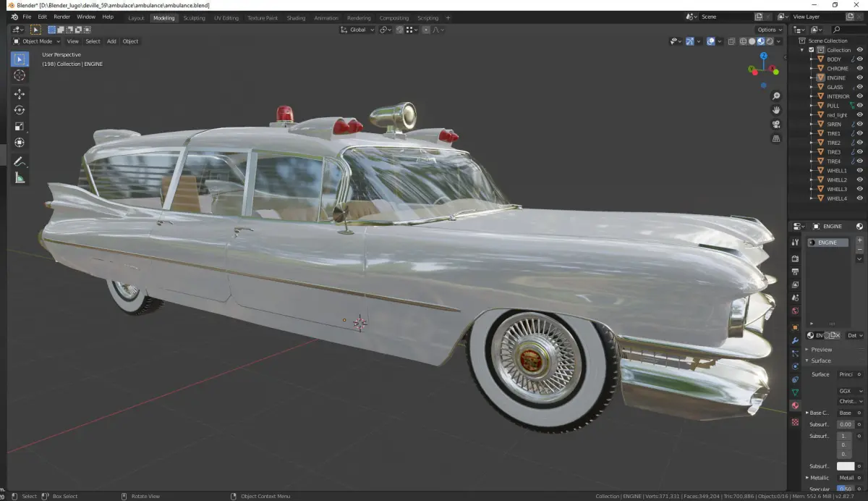Toggle camera view icon
The image size is (868, 501).
776,124
